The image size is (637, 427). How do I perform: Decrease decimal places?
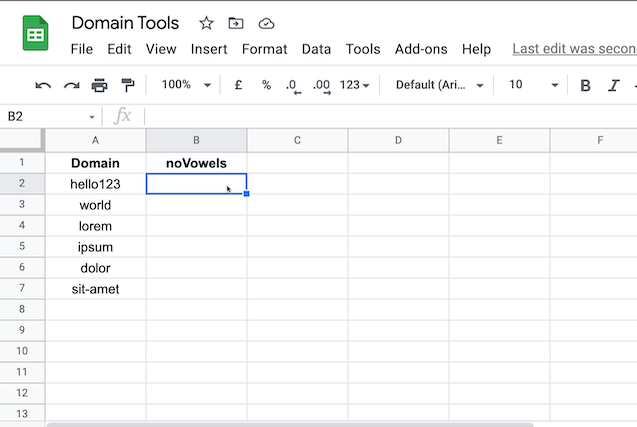tap(293, 86)
